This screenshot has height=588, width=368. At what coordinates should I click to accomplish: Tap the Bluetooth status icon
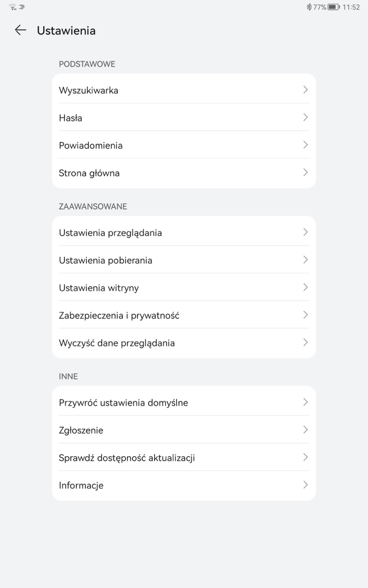(309, 7)
